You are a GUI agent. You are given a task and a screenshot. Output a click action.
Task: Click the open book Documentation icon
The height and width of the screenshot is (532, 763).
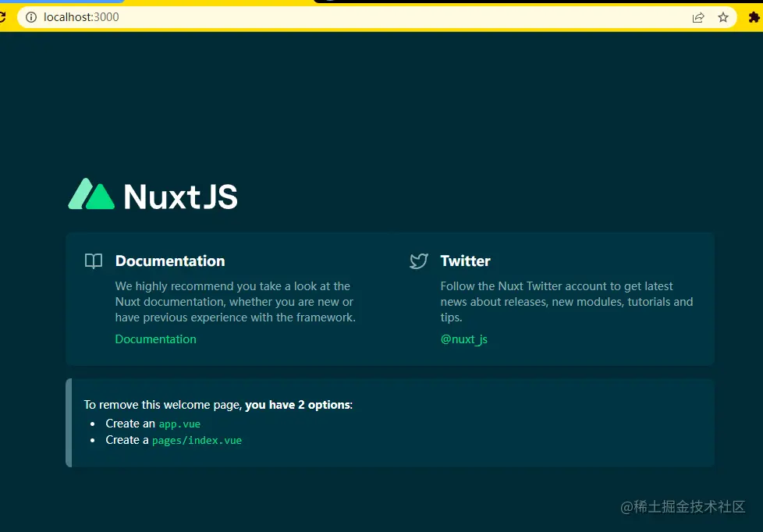[x=94, y=261]
